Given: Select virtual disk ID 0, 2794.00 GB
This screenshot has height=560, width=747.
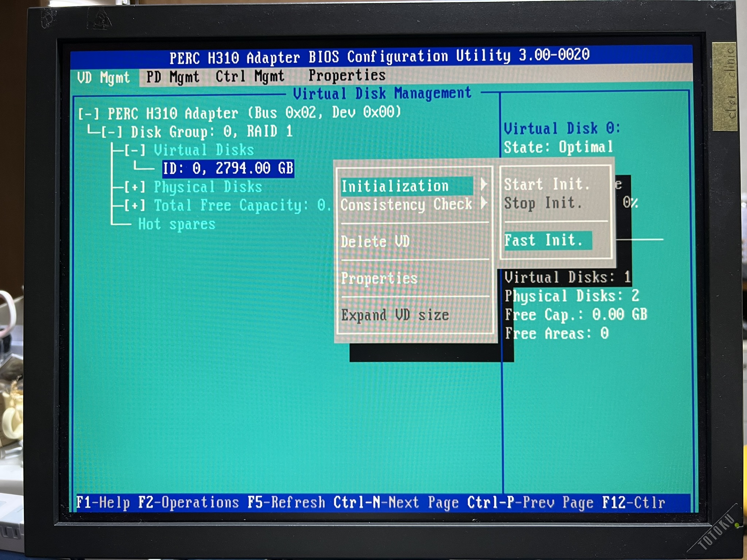Looking at the screenshot, I should coord(228,168).
